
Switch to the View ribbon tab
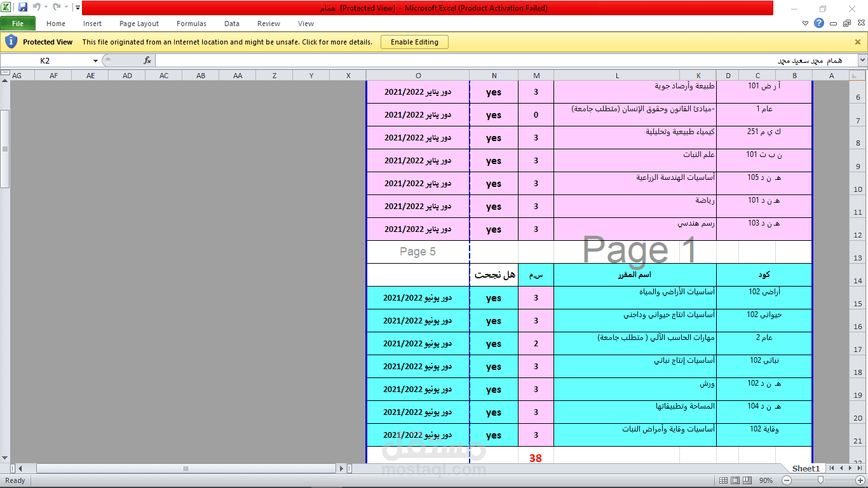[306, 24]
